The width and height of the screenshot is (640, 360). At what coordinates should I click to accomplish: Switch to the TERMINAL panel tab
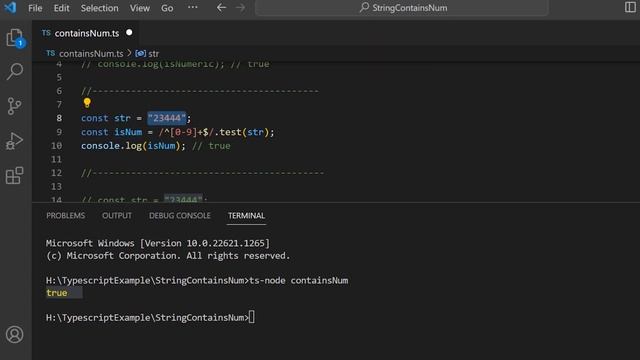246,216
